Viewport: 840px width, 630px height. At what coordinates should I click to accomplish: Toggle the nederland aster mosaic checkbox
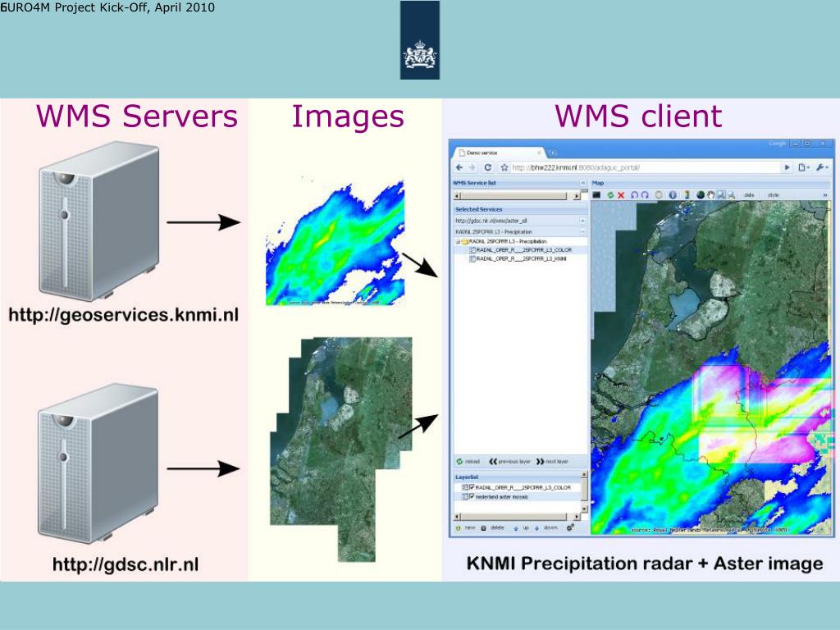pos(472,496)
